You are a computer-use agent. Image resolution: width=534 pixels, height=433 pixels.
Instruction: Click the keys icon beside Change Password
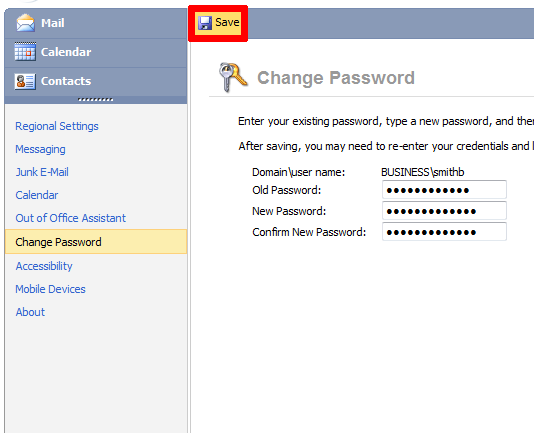[233, 77]
